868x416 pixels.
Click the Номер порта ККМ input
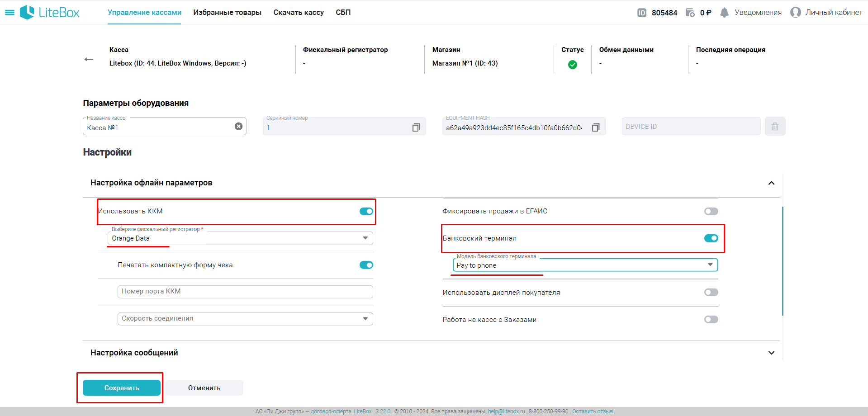(245, 292)
